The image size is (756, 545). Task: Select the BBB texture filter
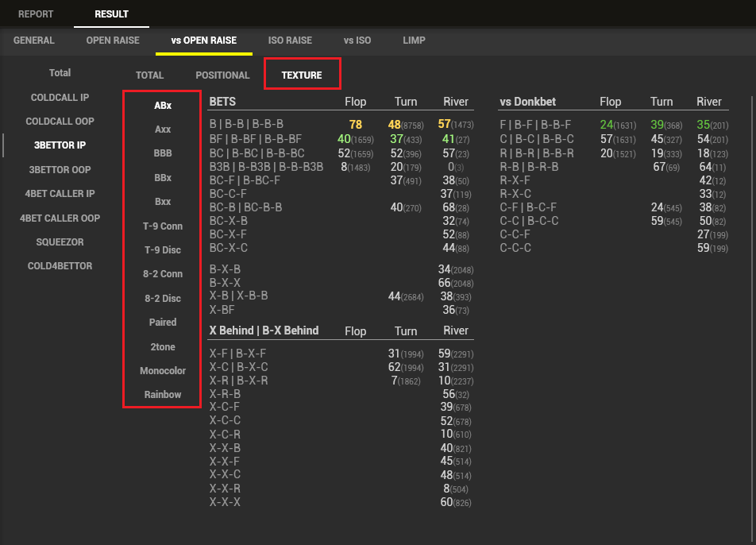[x=163, y=154]
